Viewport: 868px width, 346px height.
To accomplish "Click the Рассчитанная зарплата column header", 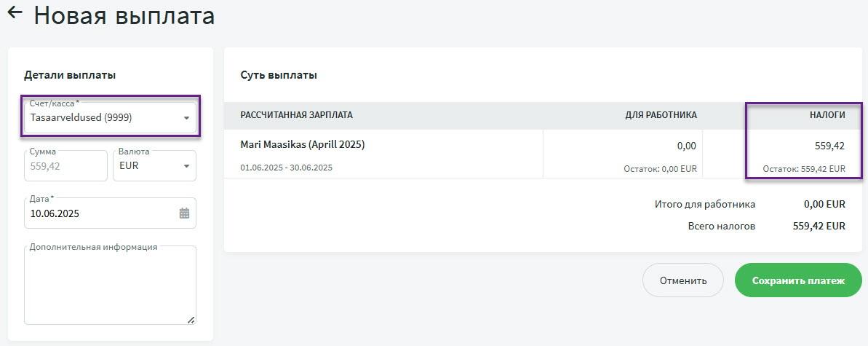I will pyautogui.click(x=296, y=115).
